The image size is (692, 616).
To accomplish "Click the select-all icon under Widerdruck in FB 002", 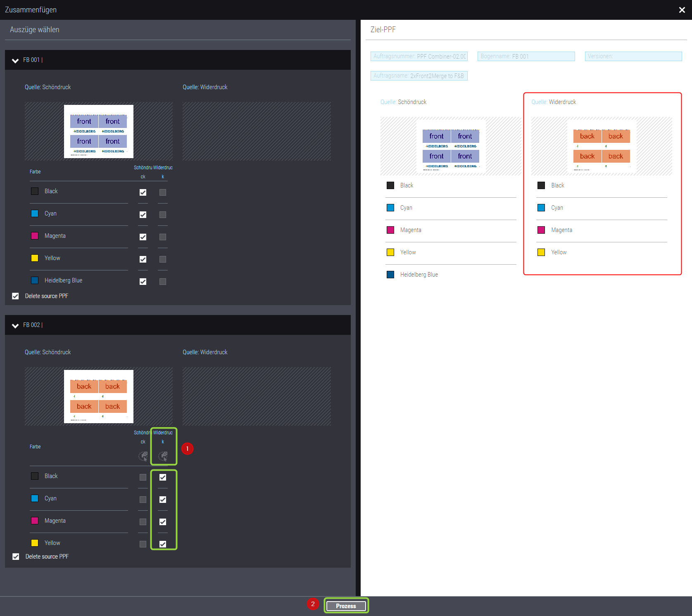I will (x=163, y=456).
